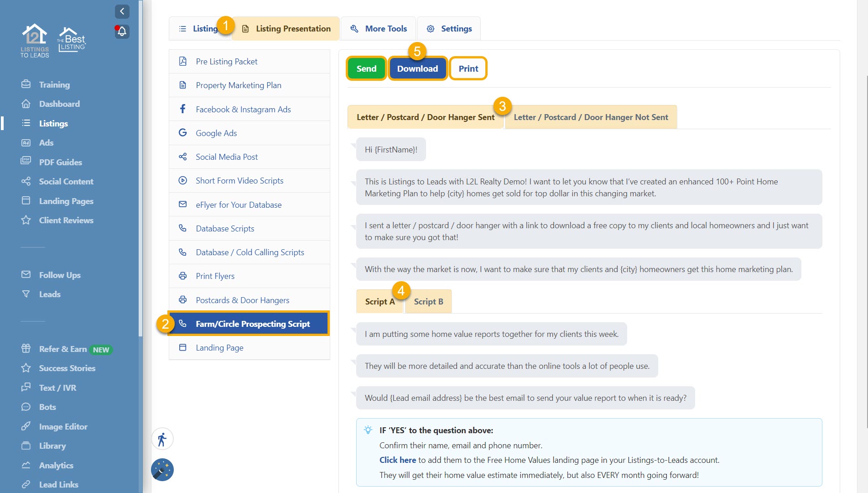Viewport: 868px width, 493px height.
Task: Click the notification bell
Action: point(122,31)
